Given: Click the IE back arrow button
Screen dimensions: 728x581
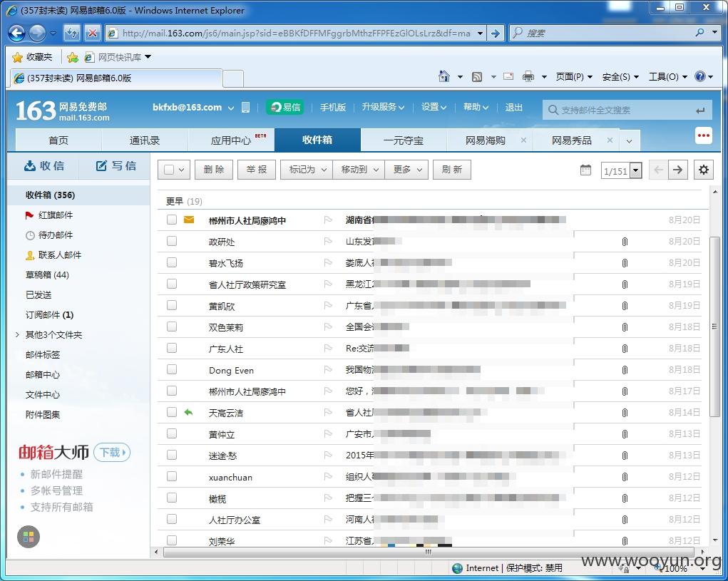Looking at the screenshot, I should (16, 33).
